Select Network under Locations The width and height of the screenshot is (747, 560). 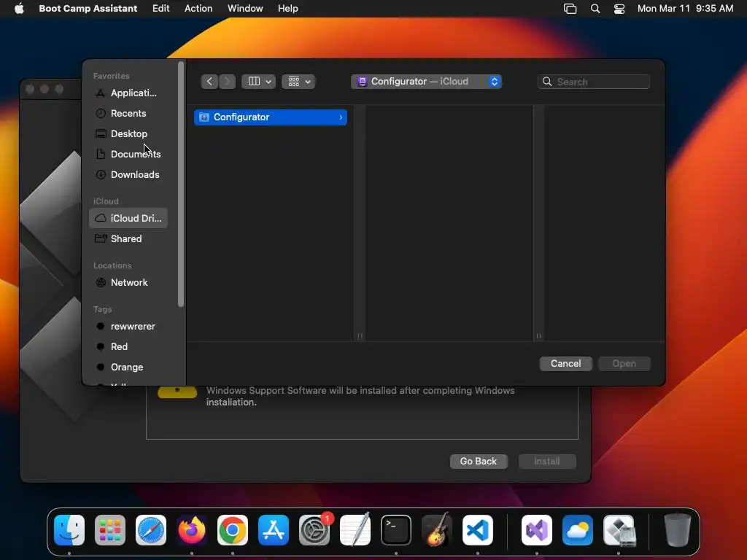pyautogui.click(x=128, y=282)
